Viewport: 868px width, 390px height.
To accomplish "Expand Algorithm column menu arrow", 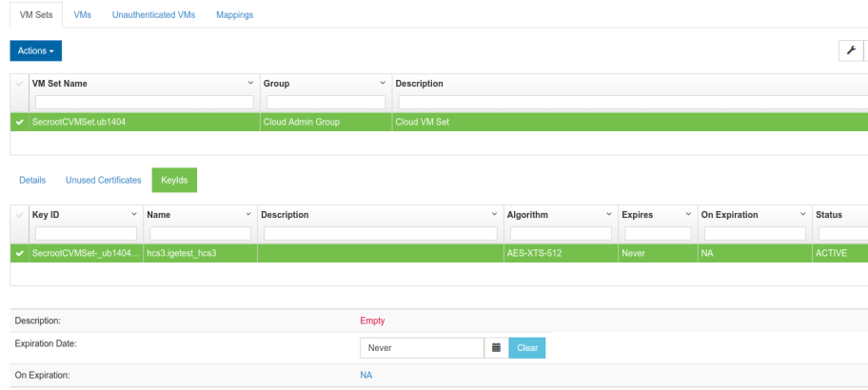I will tap(609, 214).
